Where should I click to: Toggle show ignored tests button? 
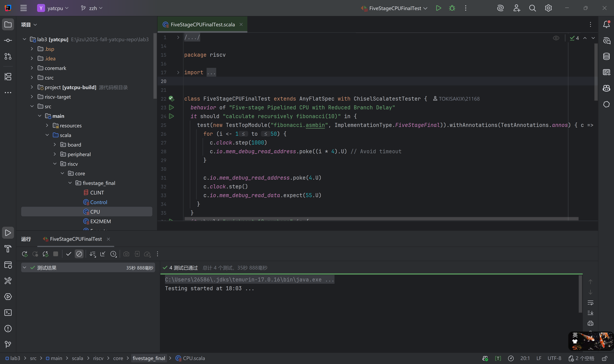tap(79, 254)
